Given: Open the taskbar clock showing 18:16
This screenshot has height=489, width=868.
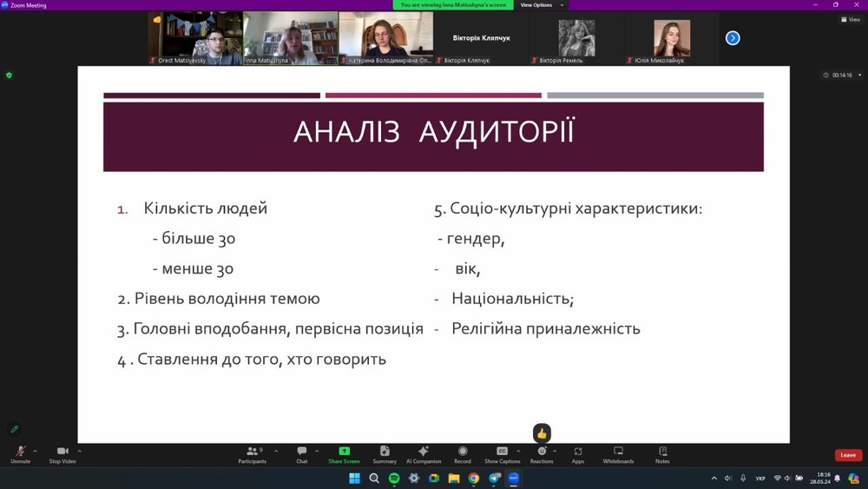Looking at the screenshot, I should [820, 478].
